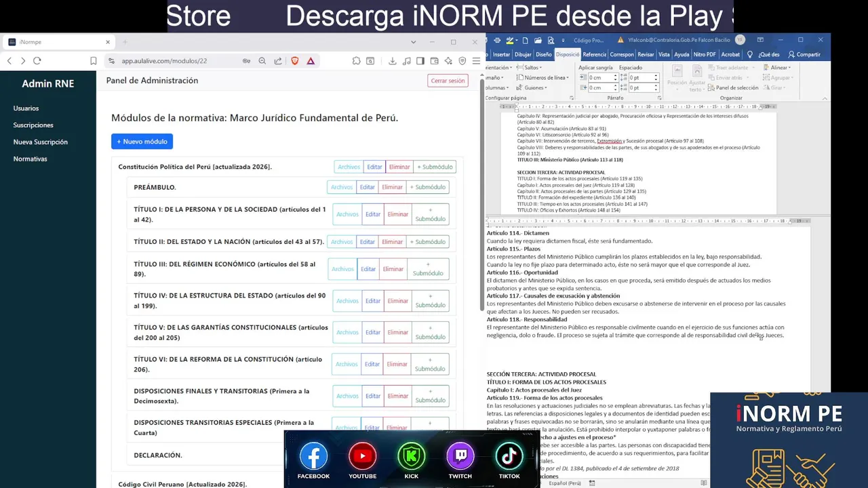Click the lightbulb icon in Word

coord(750,54)
